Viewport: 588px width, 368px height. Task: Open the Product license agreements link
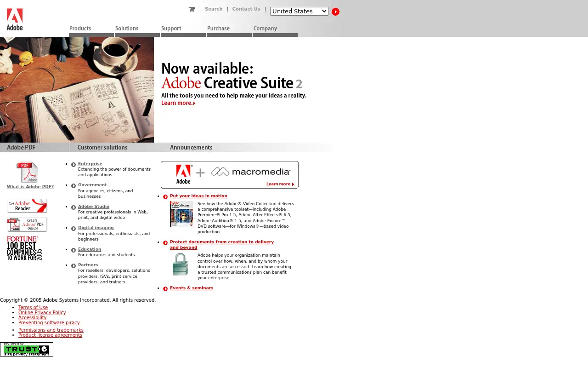pyautogui.click(x=51, y=335)
